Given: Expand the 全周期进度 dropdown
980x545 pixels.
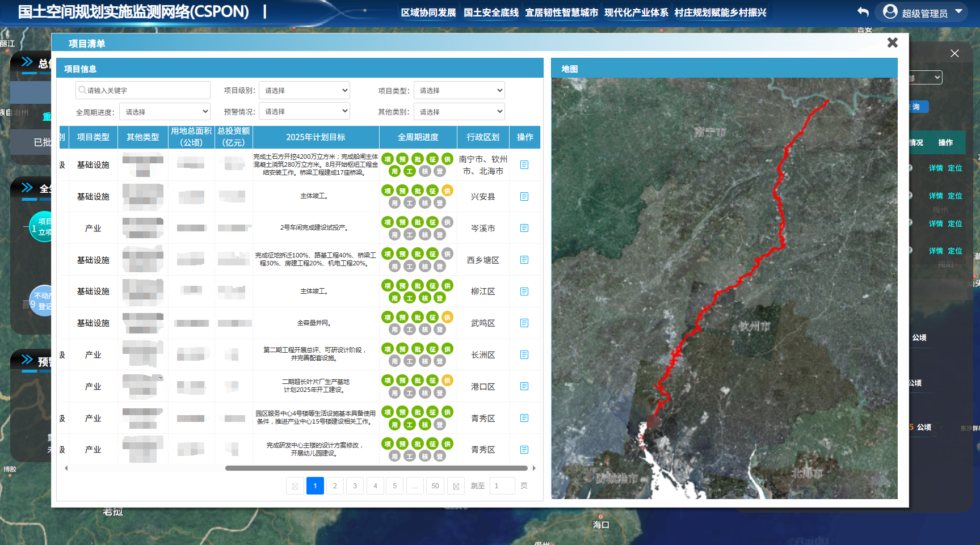Looking at the screenshot, I should (165, 112).
